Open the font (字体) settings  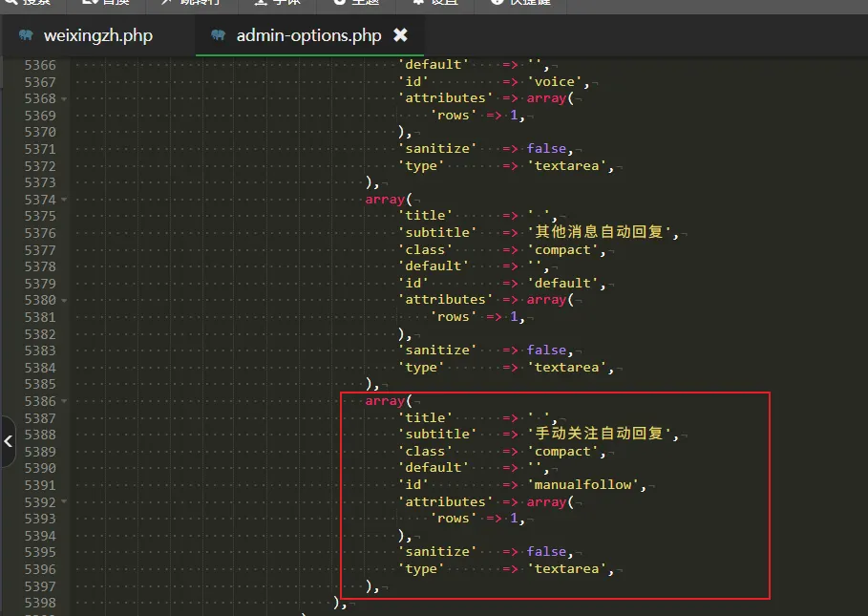[x=277, y=2]
